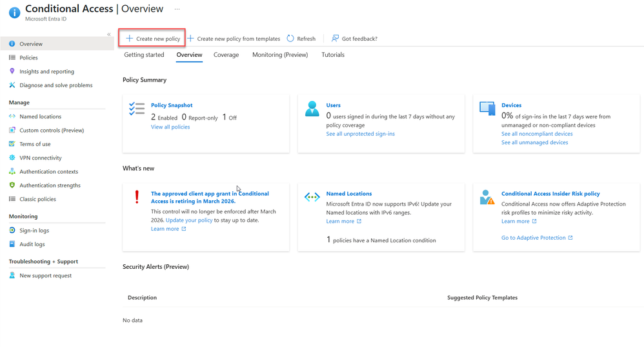Click the Diagnose and solve problems wrench icon
Screen dimensions: 644x347
pos(12,85)
